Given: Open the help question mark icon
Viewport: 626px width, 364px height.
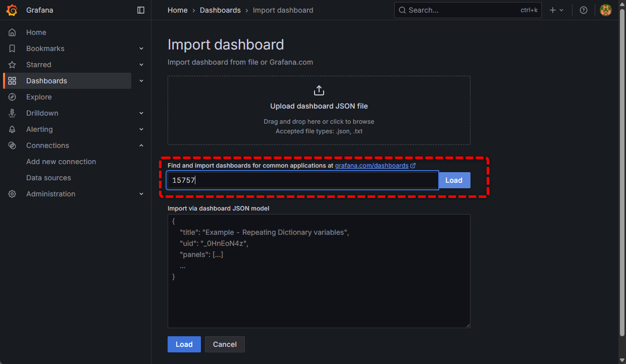Looking at the screenshot, I should pyautogui.click(x=584, y=10).
